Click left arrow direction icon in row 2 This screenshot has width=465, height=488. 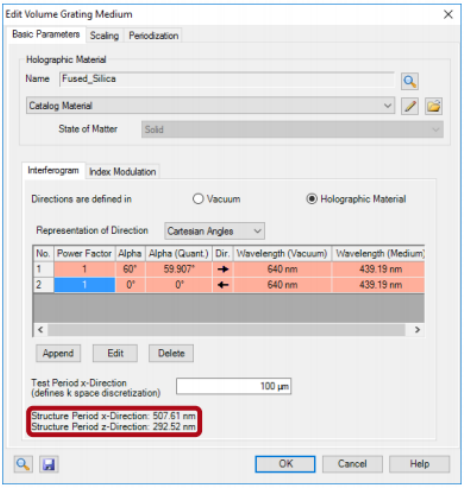(223, 285)
